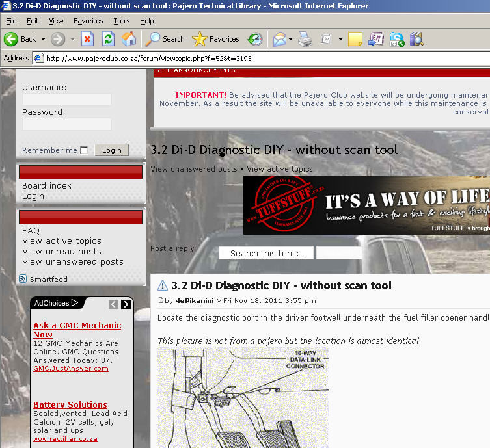The image size is (490, 448).
Task: Open the Smartfeed RSS icon
Action: 23,279
